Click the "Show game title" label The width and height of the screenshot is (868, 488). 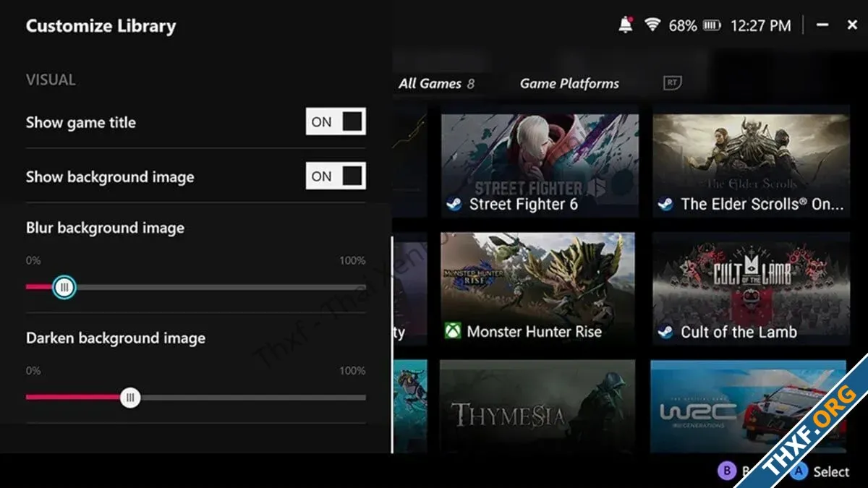point(81,123)
